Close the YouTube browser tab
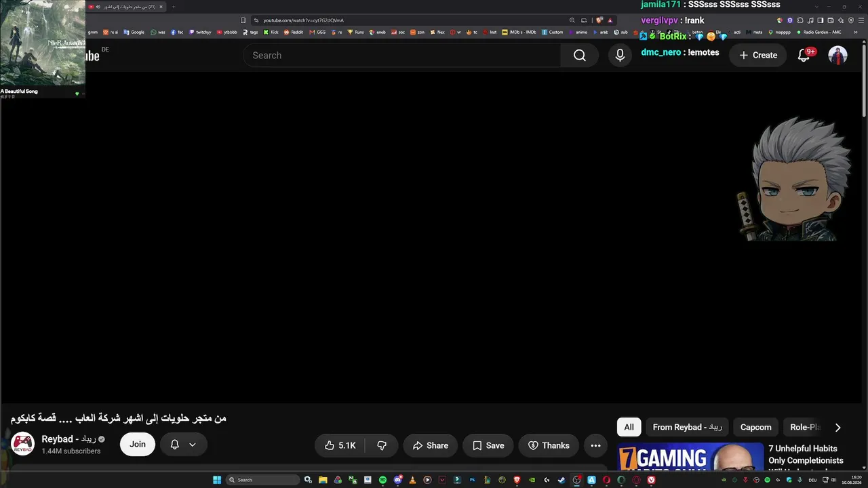The image size is (868, 488). tap(161, 7)
